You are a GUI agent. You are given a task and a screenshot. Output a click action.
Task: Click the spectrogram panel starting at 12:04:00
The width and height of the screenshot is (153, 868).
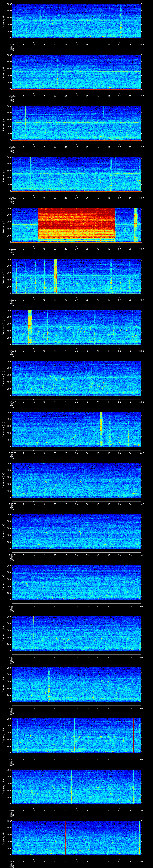[76, 174]
